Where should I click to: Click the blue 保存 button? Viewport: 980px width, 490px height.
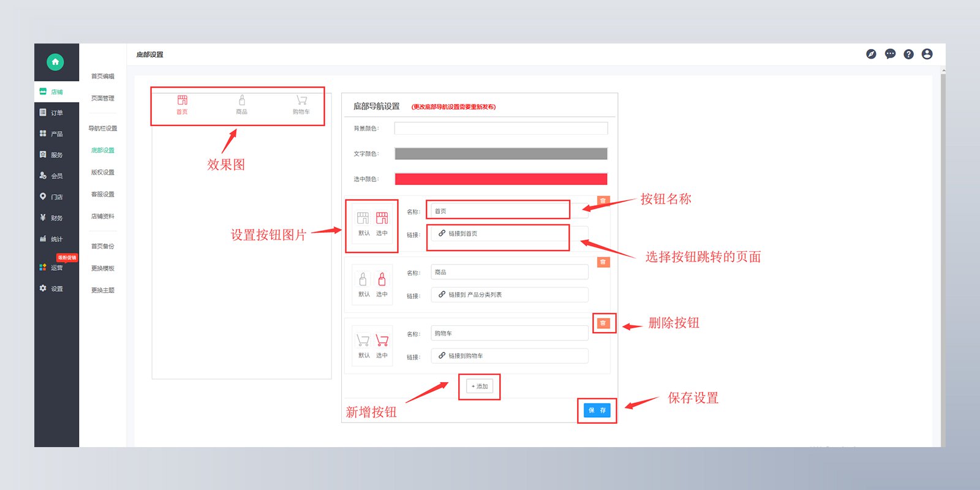coord(597,410)
